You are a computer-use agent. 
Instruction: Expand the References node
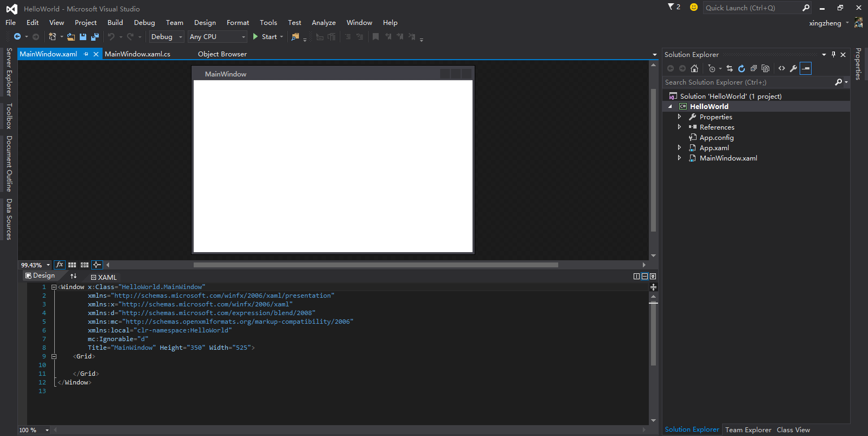point(679,127)
